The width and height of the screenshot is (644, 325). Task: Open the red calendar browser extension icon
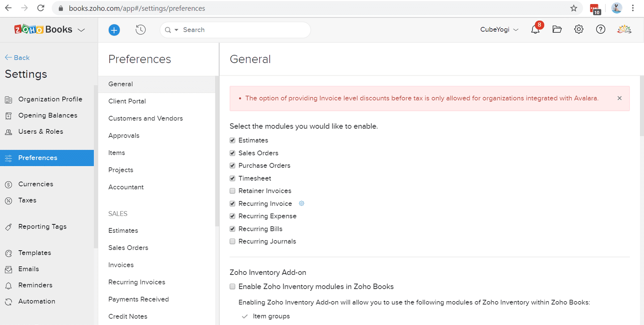coord(595,9)
